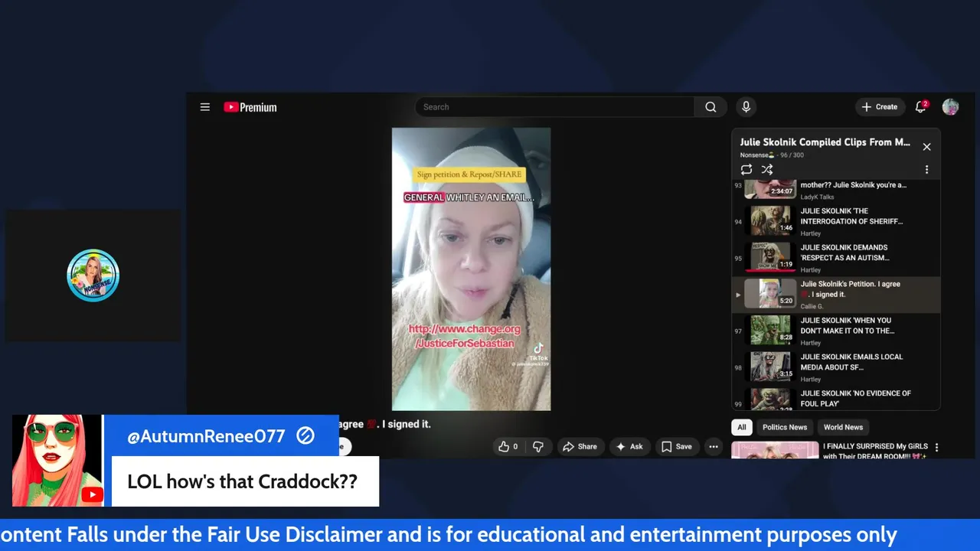The height and width of the screenshot is (551, 980).
Task: Toggle loop playlist
Action: 746,170
